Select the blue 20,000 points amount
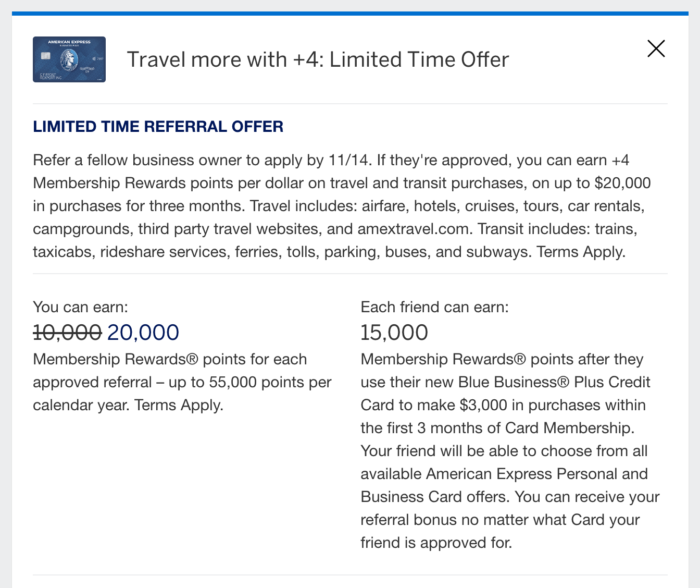This screenshot has width=700, height=588. point(143,333)
